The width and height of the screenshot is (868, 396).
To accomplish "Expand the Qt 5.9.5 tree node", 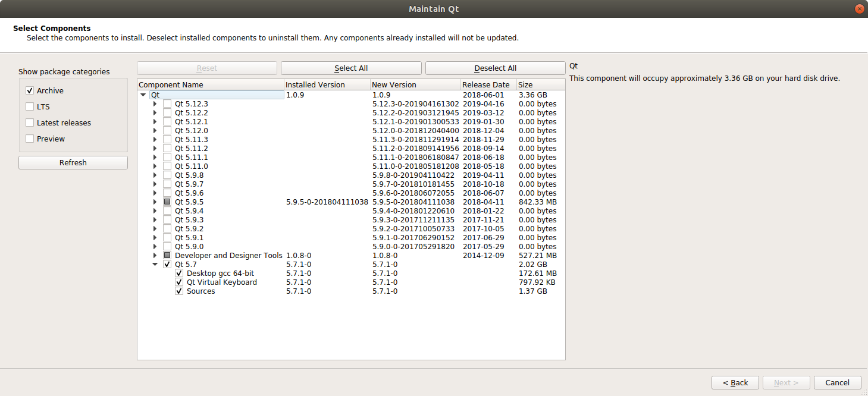I will point(155,202).
